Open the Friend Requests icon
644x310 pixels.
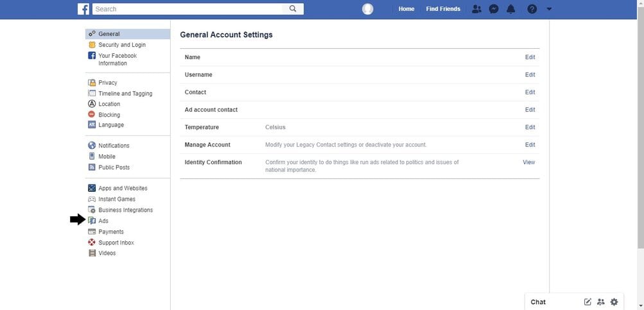(x=476, y=9)
